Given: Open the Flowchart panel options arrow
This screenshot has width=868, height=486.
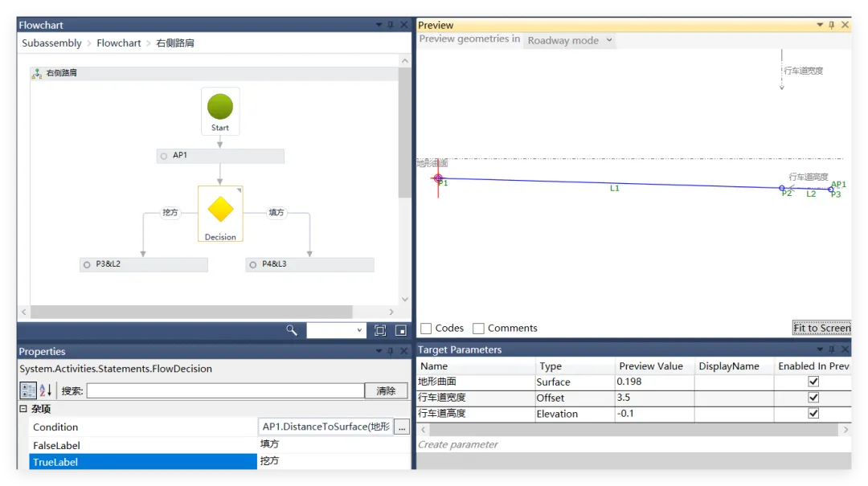Looking at the screenshot, I should tap(379, 25).
